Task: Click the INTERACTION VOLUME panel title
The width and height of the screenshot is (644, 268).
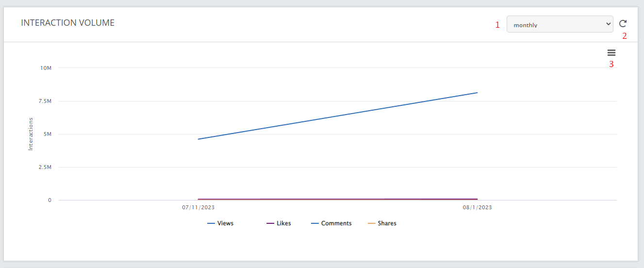Action: [68, 23]
